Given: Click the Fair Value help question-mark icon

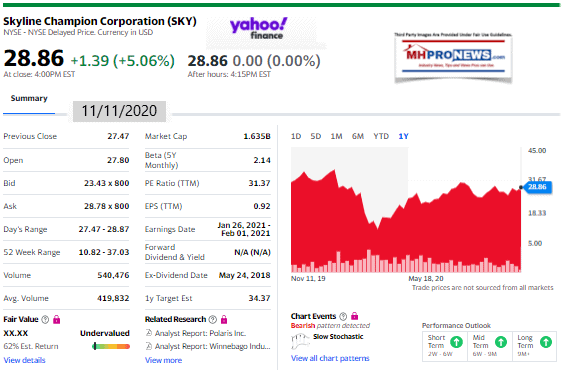Looking at the screenshot, I should pos(45,319).
